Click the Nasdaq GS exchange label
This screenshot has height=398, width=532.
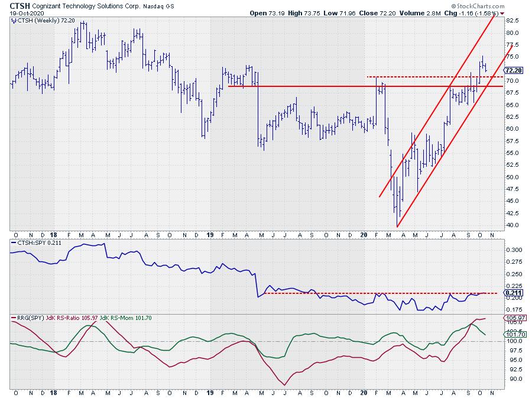click(161, 5)
